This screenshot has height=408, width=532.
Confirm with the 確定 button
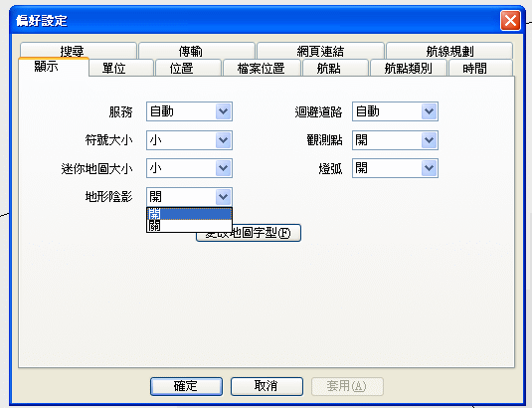pyautogui.click(x=186, y=386)
